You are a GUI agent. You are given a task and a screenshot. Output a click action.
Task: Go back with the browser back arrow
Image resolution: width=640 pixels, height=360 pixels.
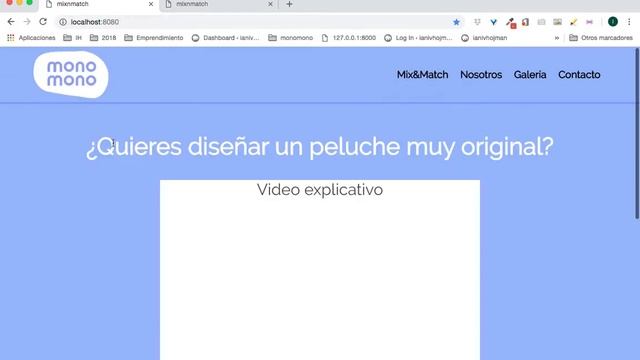click(11, 22)
